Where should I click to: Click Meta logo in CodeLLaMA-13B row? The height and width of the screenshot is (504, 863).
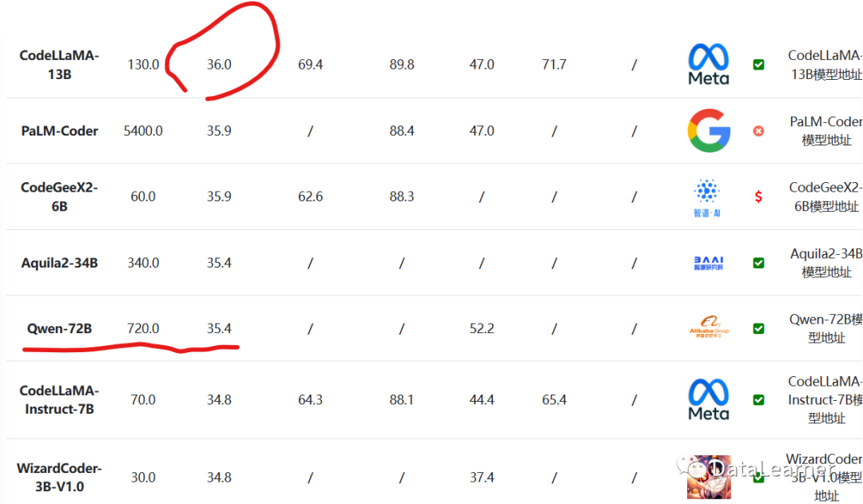[709, 64]
